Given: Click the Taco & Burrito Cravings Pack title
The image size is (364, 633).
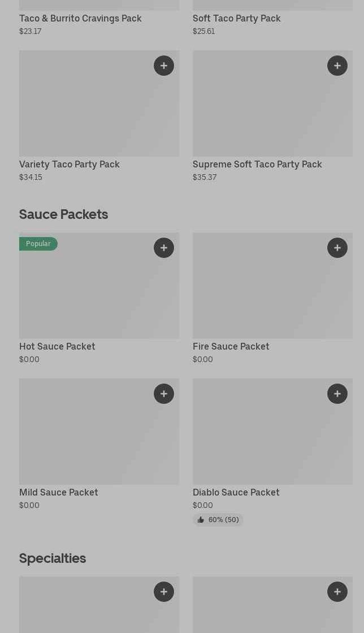Looking at the screenshot, I should (x=80, y=18).
